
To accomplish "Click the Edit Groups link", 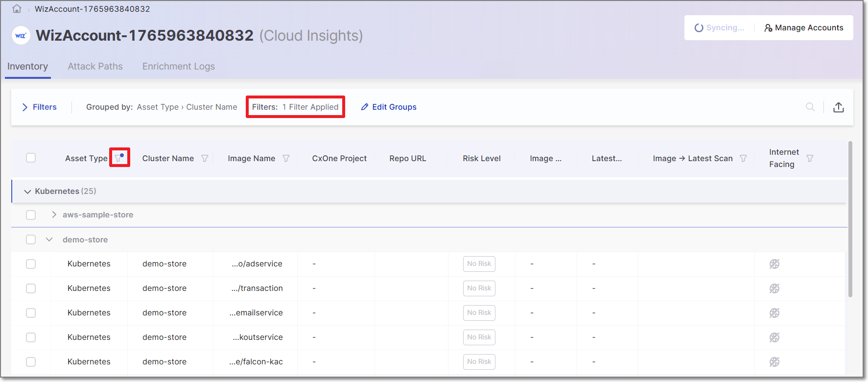I will tap(389, 107).
